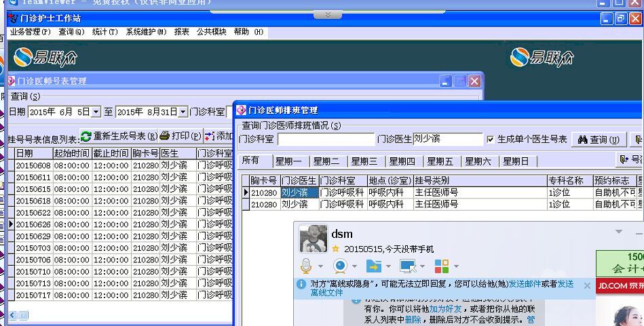Click the JD.COM advertisement banner
The image size is (644, 326).
(620, 286)
